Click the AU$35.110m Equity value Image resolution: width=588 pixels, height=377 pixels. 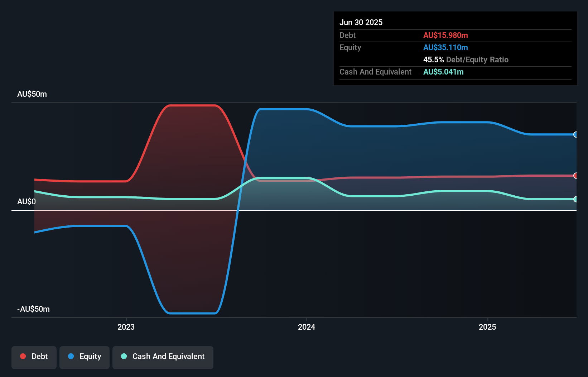[x=445, y=47]
